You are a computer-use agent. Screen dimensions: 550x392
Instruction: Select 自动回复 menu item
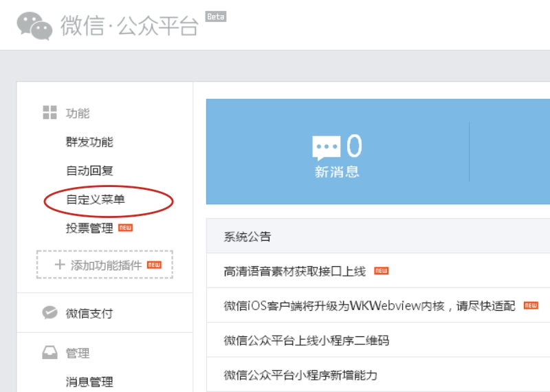[89, 171]
